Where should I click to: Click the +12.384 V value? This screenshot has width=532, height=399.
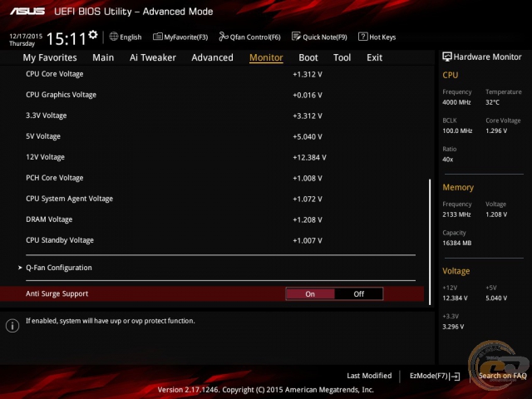click(x=309, y=157)
